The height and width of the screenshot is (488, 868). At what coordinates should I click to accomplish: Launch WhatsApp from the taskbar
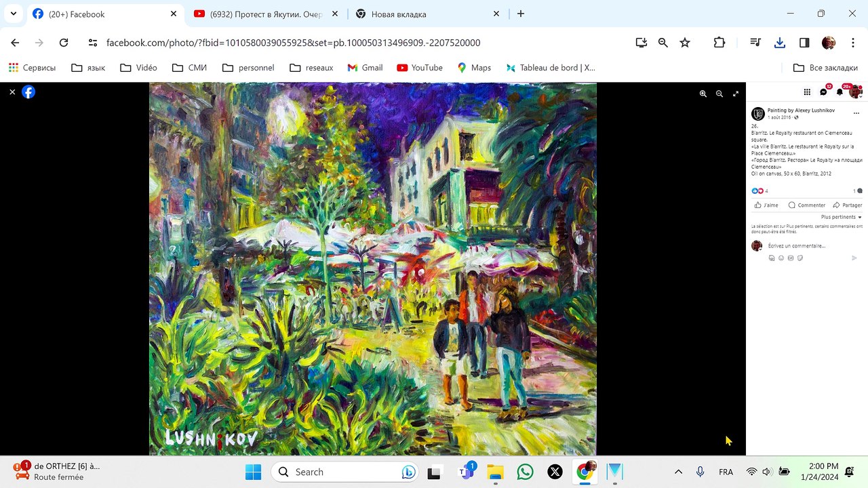click(525, 472)
